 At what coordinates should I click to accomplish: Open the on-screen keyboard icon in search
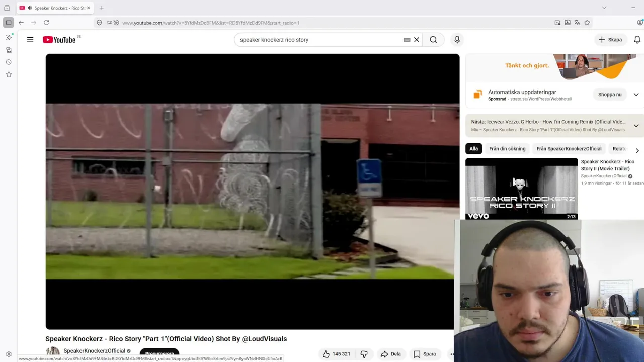coord(407,40)
